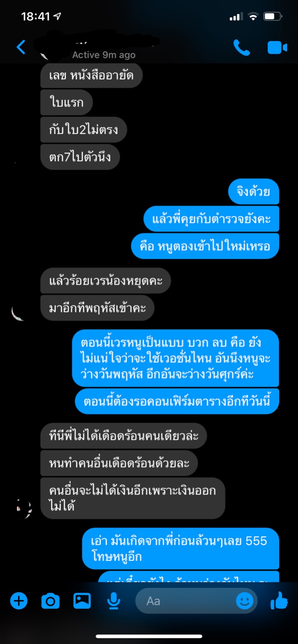
Task: Tap sent message 'จิงด้วย'
Action: click(x=254, y=191)
